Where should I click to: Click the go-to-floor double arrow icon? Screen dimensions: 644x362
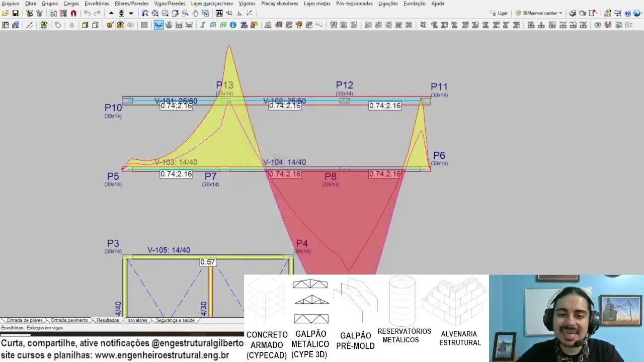point(121,13)
